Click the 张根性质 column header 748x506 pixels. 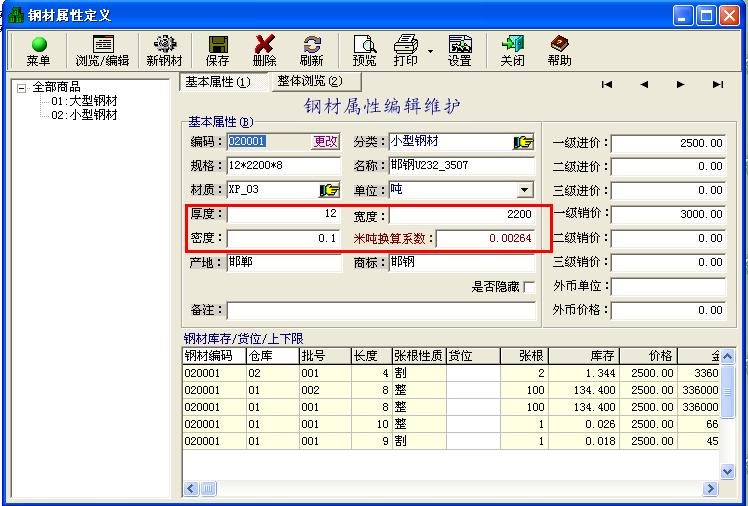[x=419, y=356]
